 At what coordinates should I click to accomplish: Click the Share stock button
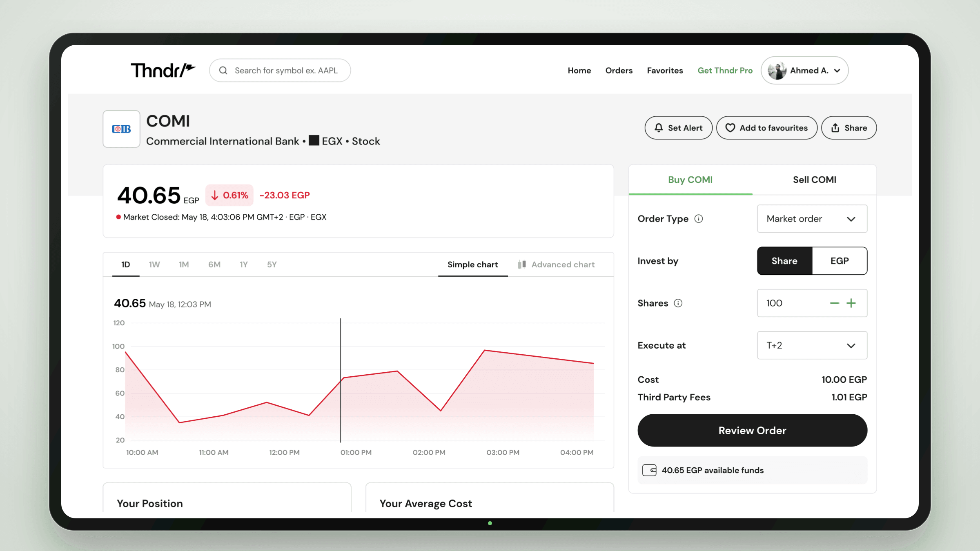click(849, 128)
